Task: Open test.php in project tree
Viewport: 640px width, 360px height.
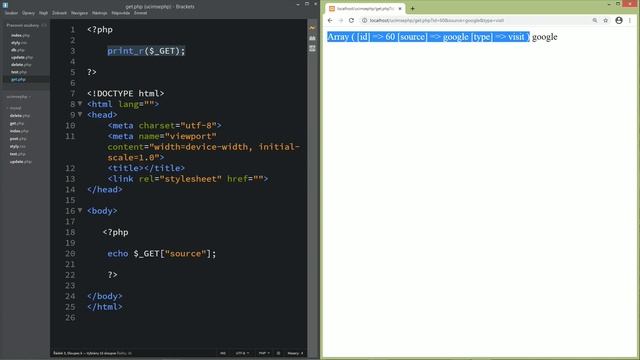Action: click(x=18, y=154)
